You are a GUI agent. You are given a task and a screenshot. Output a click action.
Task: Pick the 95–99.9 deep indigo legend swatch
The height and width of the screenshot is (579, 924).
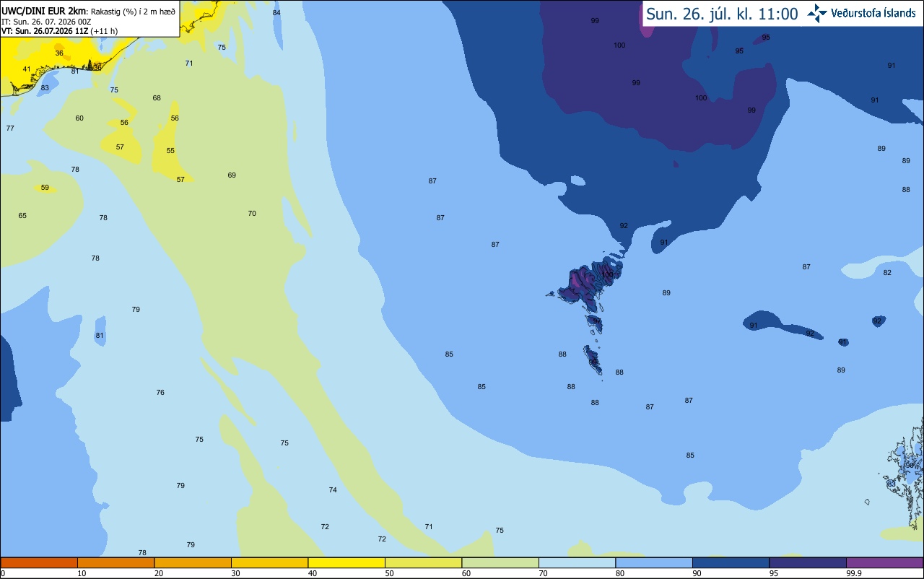coord(808,562)
